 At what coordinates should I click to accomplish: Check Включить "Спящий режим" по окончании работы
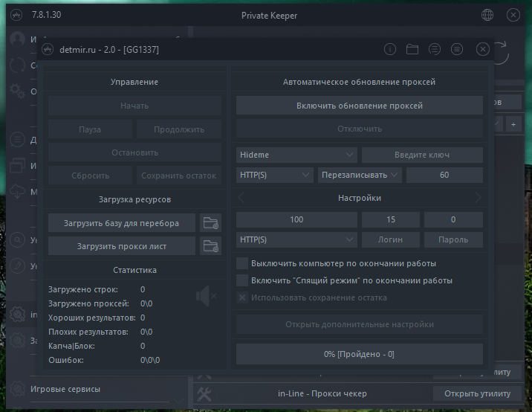point(241,281)
